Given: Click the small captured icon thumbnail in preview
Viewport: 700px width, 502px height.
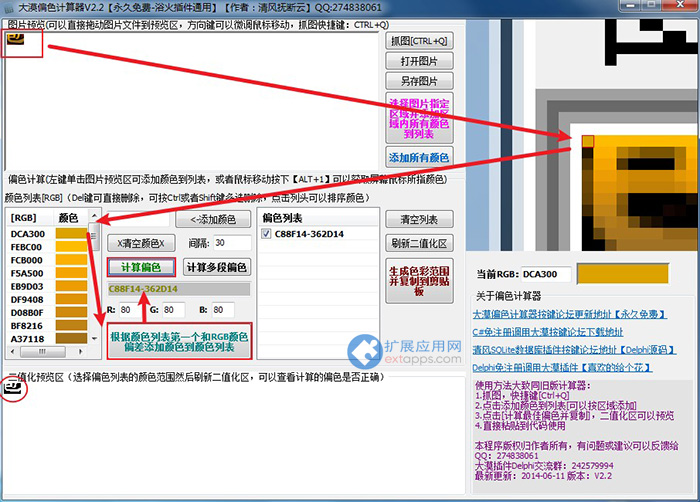Looking at the screenshot, I should point(15,39).
